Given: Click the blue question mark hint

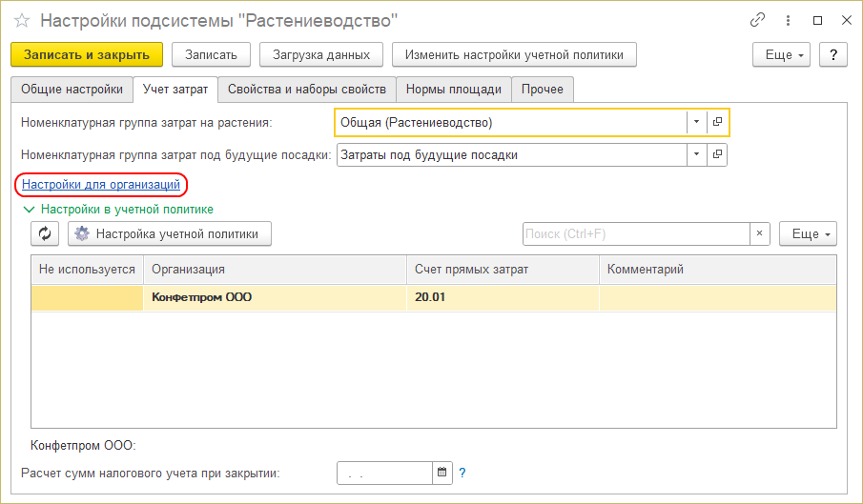Looking at the screenshot, I should coord(462,473).
